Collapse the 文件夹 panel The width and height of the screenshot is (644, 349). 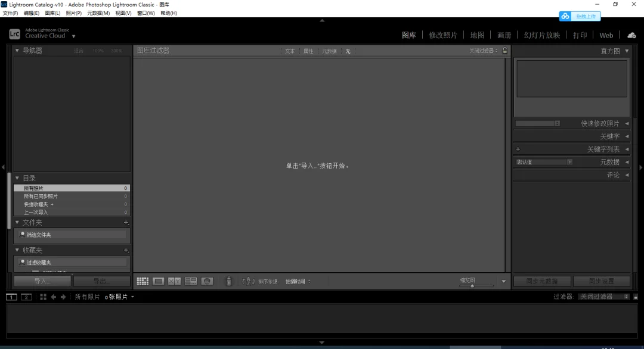click(x=17, y=222)
